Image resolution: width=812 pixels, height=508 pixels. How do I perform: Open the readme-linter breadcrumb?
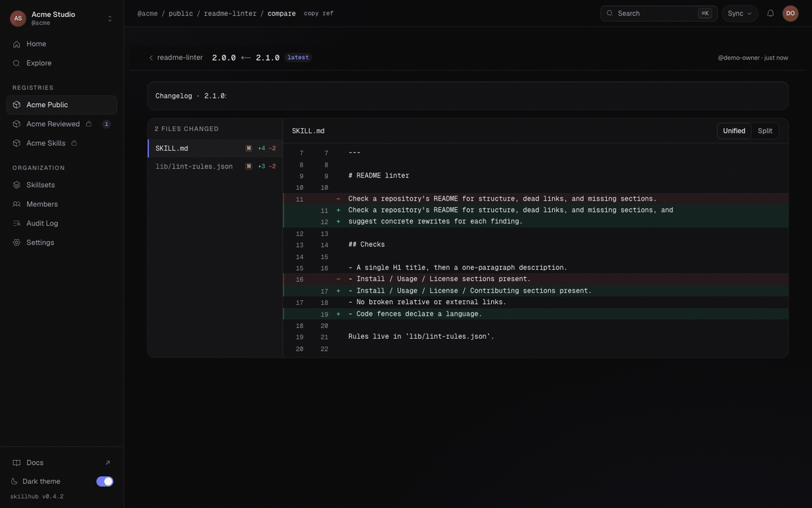pyautogui.click(x=230, y=14)
